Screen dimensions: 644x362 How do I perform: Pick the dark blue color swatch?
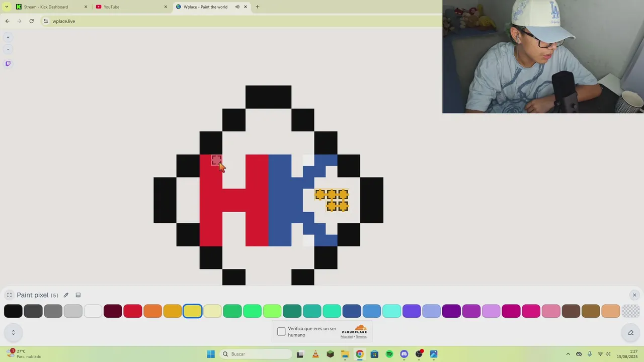352,311
